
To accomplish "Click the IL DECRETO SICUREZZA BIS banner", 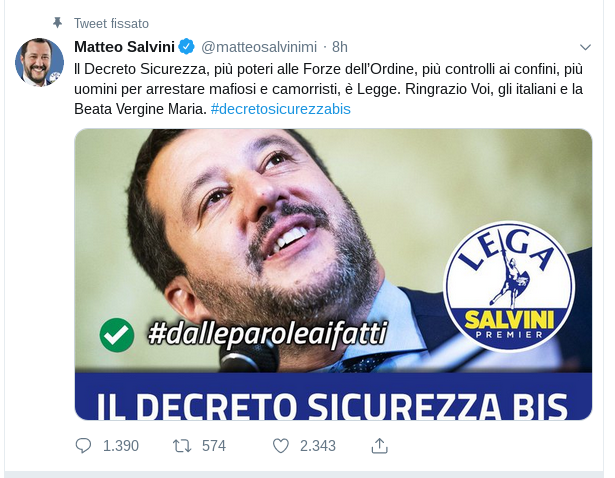I will 333,396.
